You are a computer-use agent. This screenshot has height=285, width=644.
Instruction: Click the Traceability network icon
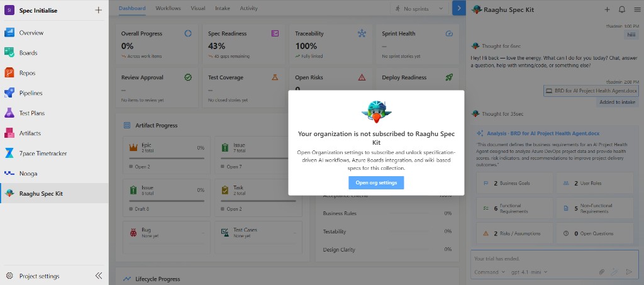(x=362, y=34)
